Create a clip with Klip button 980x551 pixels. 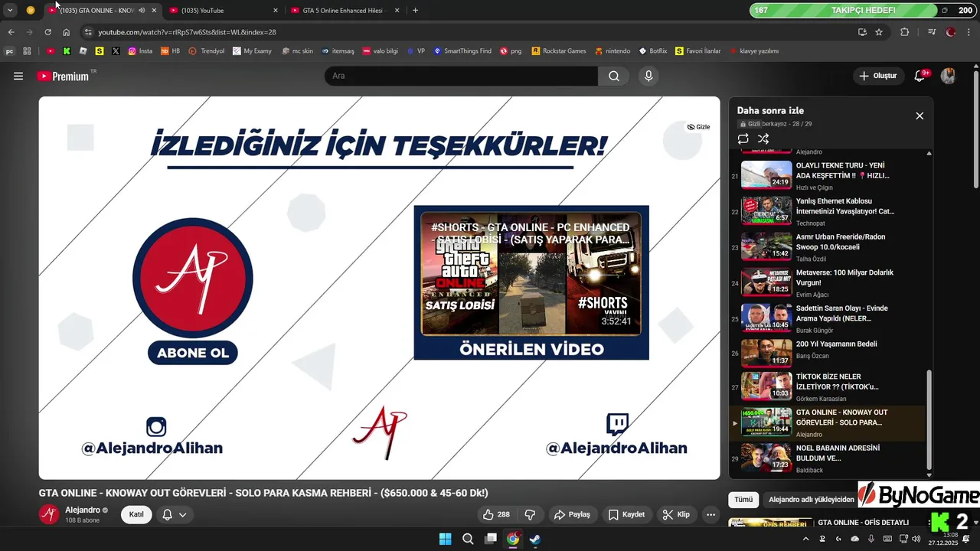point(676,514)
